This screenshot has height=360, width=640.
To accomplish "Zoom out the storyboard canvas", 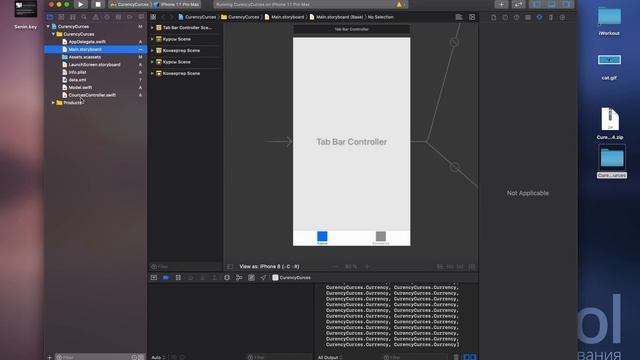I will point(335,267).
